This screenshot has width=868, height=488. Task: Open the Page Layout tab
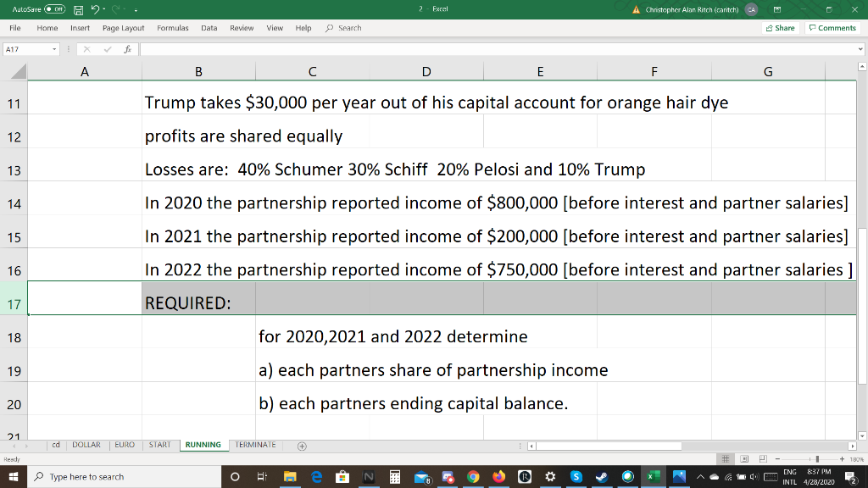pyautogui.click(x=123, y=28)
